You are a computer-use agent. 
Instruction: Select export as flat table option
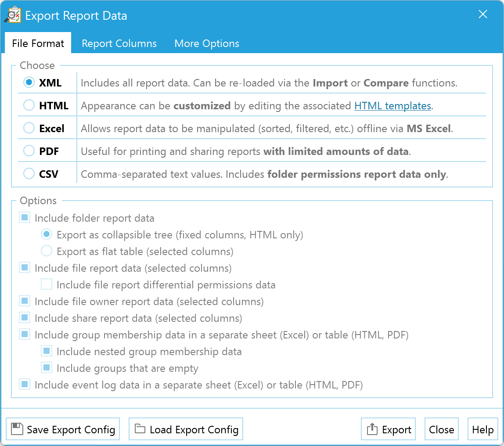coord(46,251)
